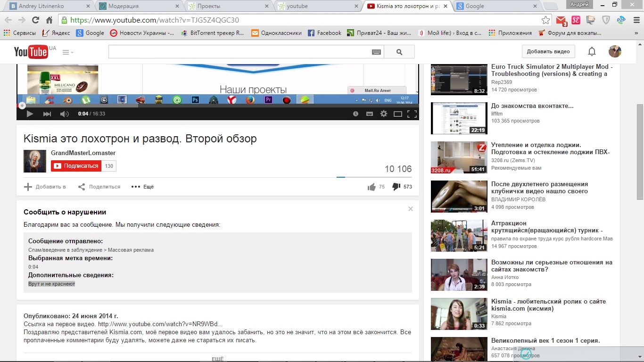Click the address bar URL
This screenshot has height=362, width=644.
(155, 20)
